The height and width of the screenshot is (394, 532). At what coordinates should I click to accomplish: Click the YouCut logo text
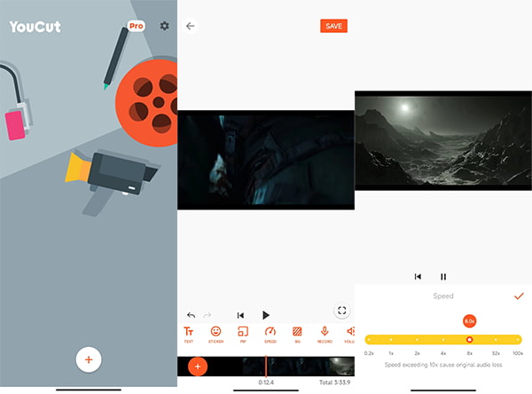click(x=35, y=27)
